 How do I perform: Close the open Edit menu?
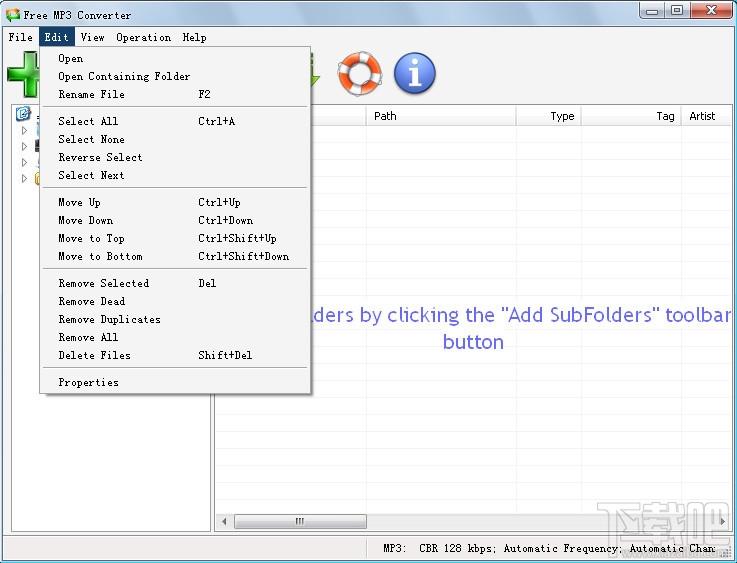pos(57,37)
